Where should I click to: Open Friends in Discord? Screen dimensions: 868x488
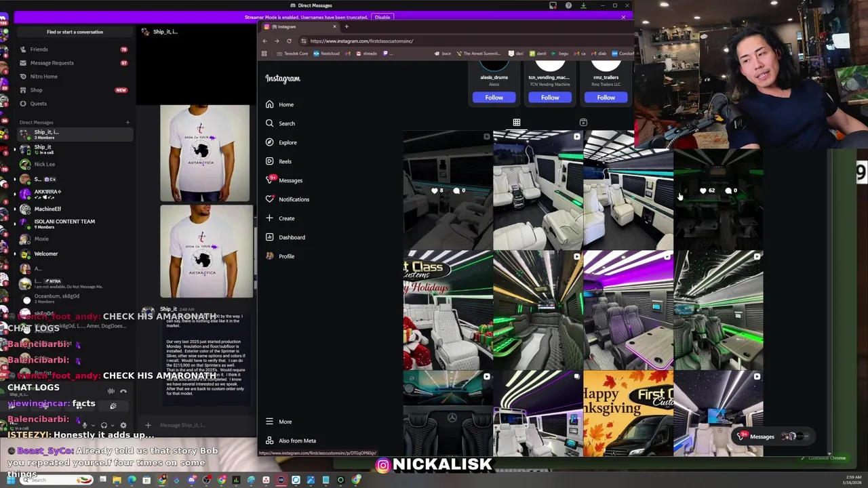[73, 49]
